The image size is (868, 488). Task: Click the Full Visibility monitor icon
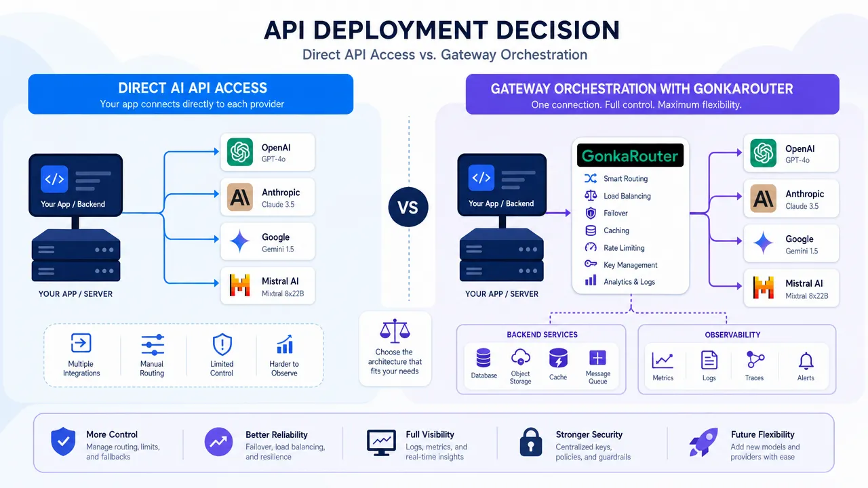(x=380, y=443)
